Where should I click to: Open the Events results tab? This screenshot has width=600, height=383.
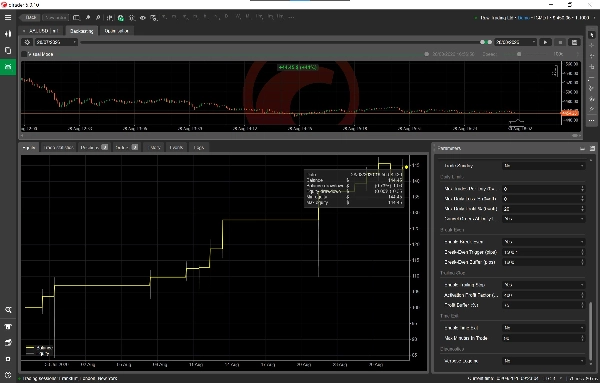coord(176,147)
